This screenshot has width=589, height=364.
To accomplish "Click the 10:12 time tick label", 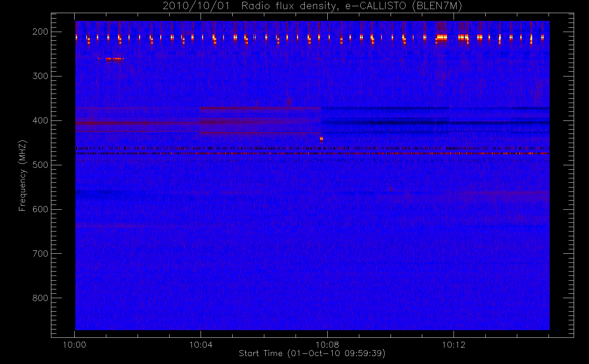I will pos(454,345).
